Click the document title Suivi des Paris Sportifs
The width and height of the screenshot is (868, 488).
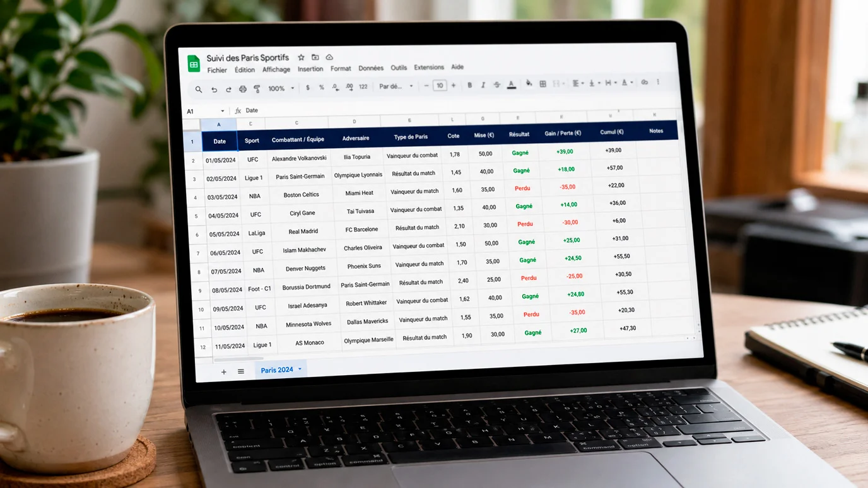(248, 58)
